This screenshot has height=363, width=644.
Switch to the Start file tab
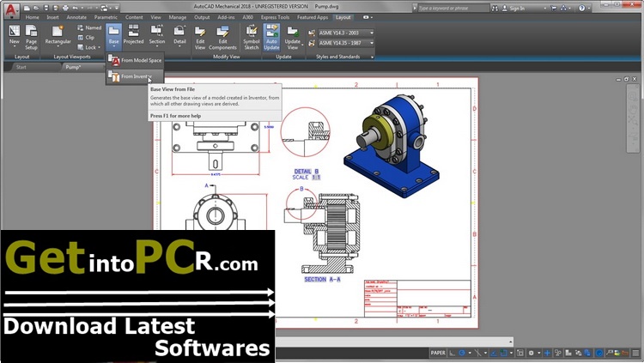[21, 67]
